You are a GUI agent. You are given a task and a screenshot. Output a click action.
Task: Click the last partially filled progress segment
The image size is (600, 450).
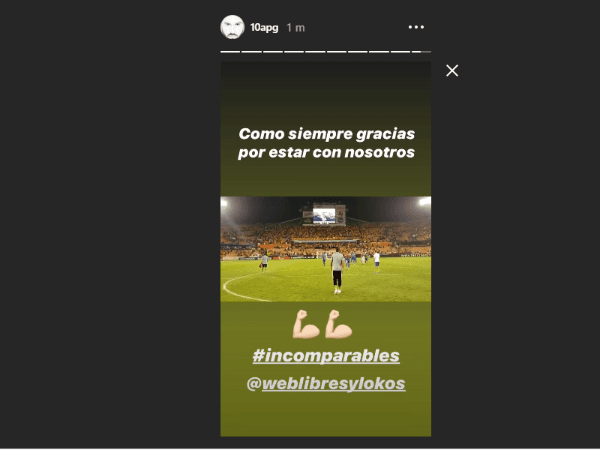[x=421, y=51]
